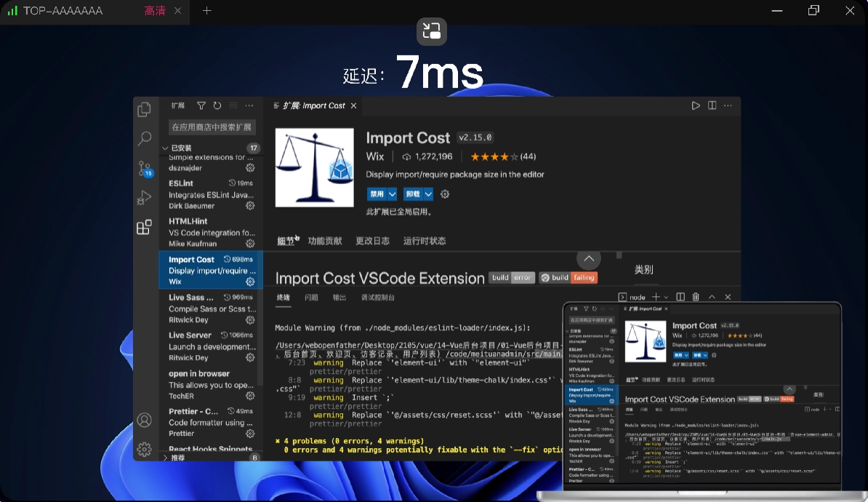Click the Import Cost scales logo image

(315, 167)
